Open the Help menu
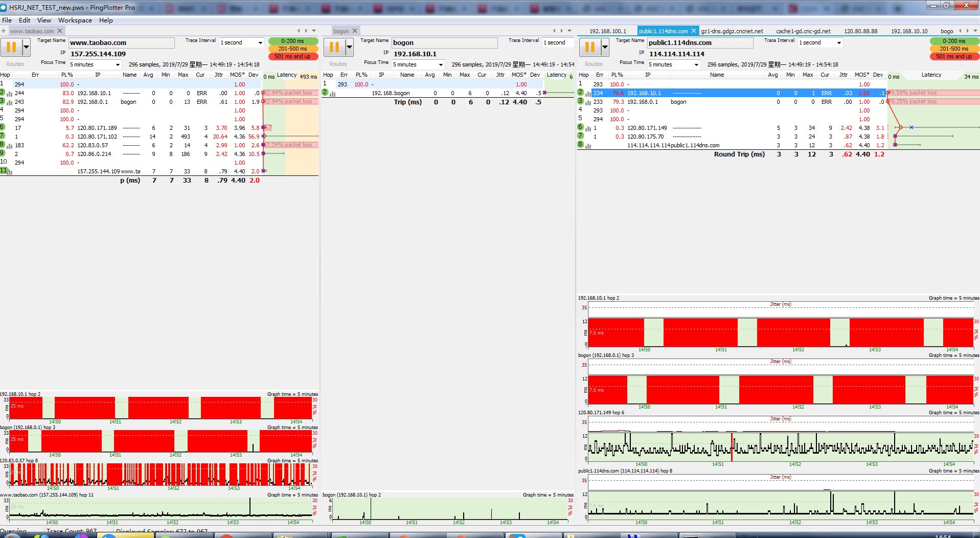 pos(106,20)
